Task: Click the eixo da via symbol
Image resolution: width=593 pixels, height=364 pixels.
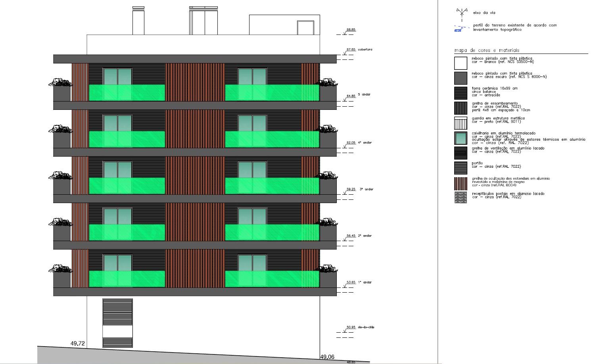Action: (x=461, y=14)
